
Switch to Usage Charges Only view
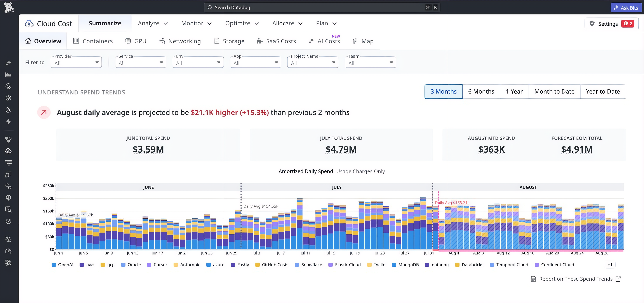[x=360, y=171]
